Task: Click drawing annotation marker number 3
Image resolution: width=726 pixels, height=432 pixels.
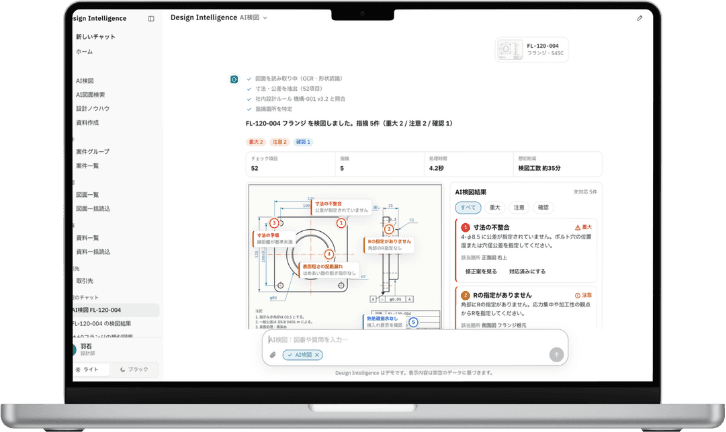Action: pos(274,223)
